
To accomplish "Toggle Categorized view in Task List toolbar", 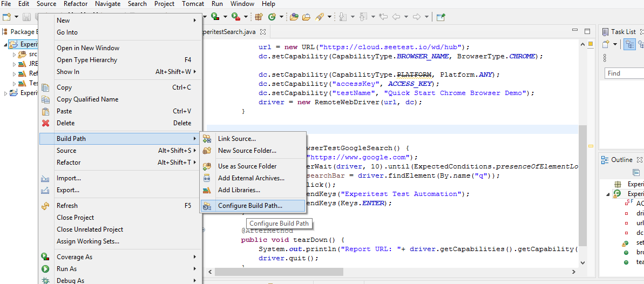I will click(629, 44).
